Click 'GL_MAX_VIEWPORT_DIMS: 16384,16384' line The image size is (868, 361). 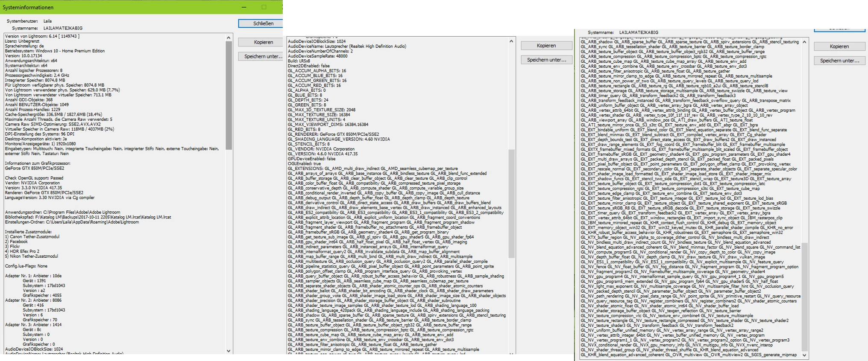(328, 125)
